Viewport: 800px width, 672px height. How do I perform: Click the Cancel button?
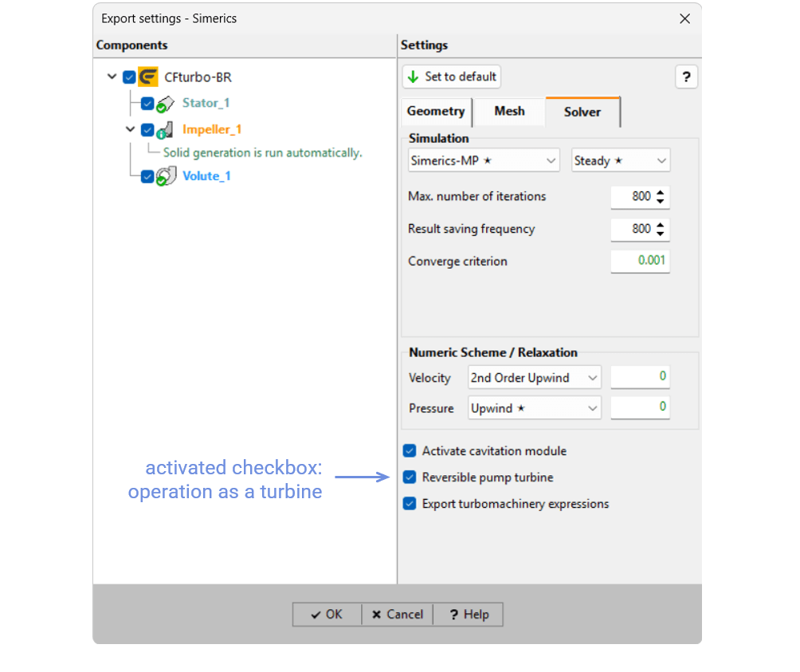tap(398, 615)
